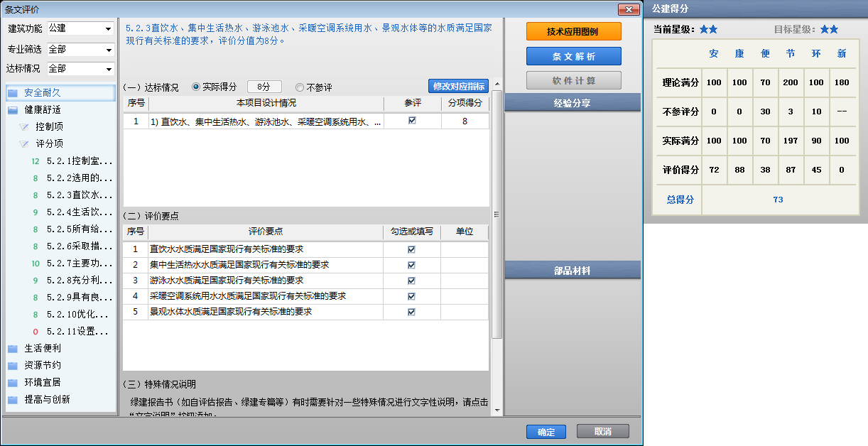Image resolution: width=868 pixels, height=446 pixels.
Task: Click the 评价要点 column header
Action: (266, 232)
